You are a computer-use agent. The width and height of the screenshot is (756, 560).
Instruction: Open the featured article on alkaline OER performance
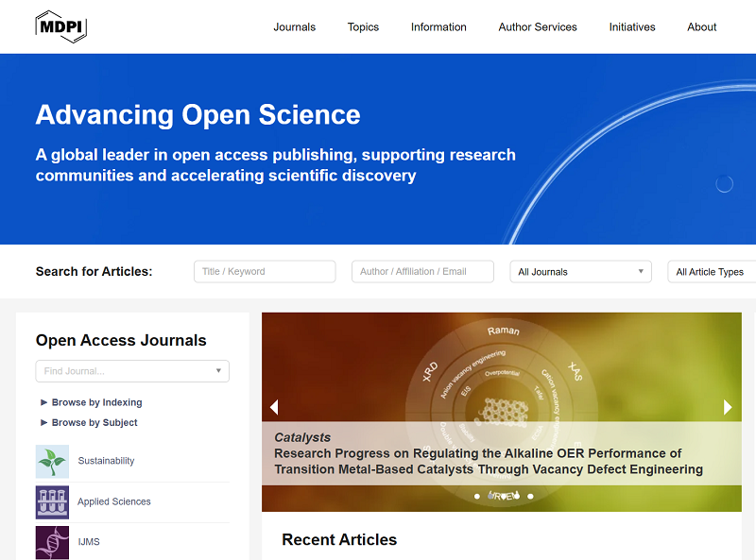pyautogui.click(x=489, y=461)
